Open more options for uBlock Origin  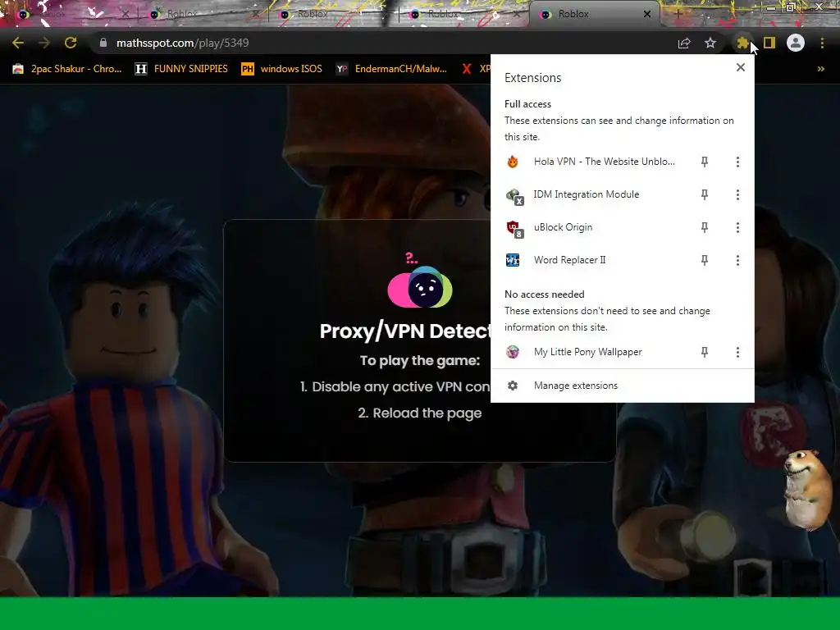click(x=737, y=227)
